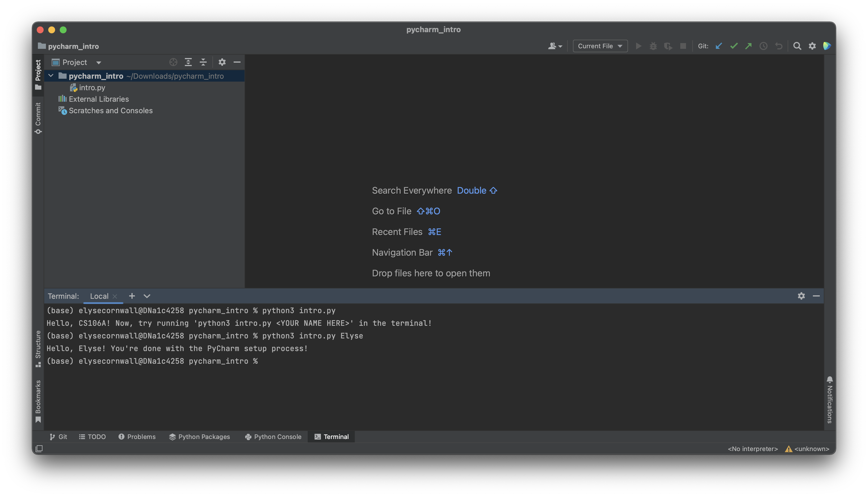Click Collapse All in Project panel
The height and width of the screenshot is (497, 868).
tap(203, 62)
